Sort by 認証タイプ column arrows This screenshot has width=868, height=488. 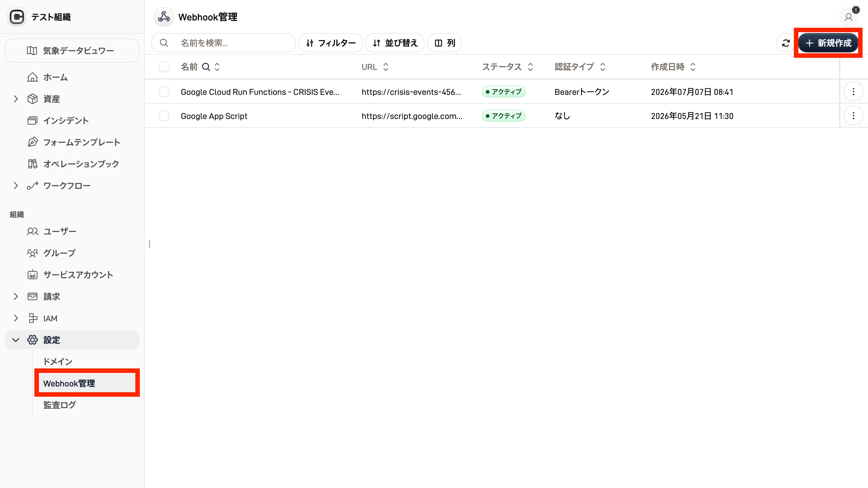tap(603, 67)
